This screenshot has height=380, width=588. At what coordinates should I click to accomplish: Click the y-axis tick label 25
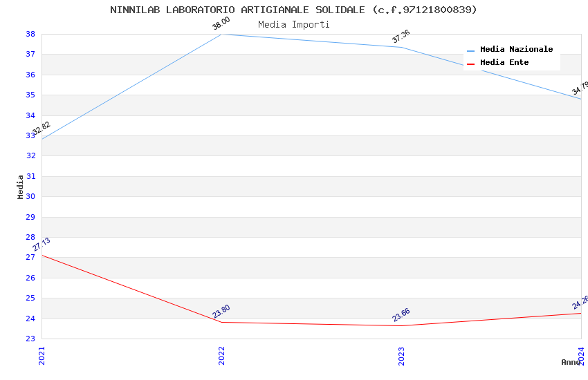(30, 298)
